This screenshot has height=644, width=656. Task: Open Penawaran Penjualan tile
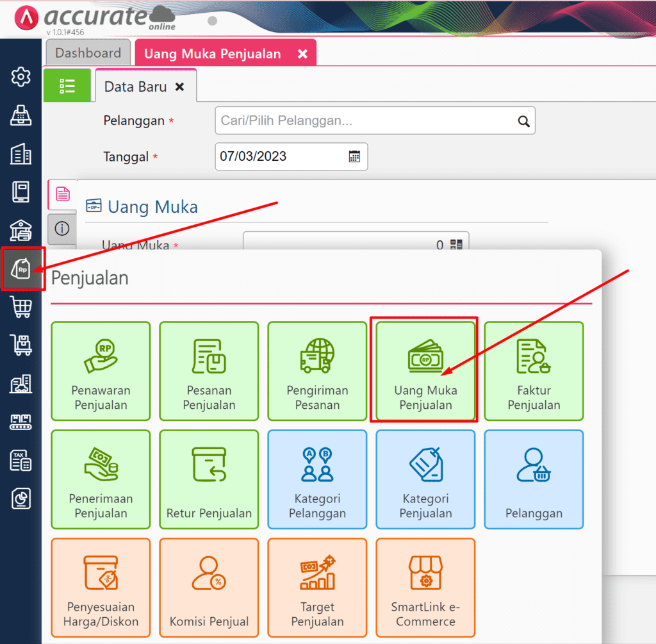pyautogui.click(x=101, y=371)
